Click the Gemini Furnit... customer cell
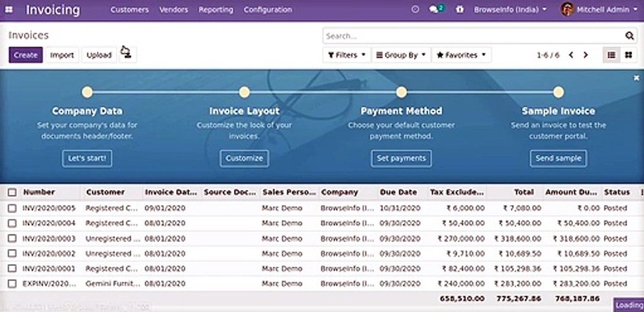The height and width of the screenshot is (312, 644). pyautogui.click(x=113, y=284)
